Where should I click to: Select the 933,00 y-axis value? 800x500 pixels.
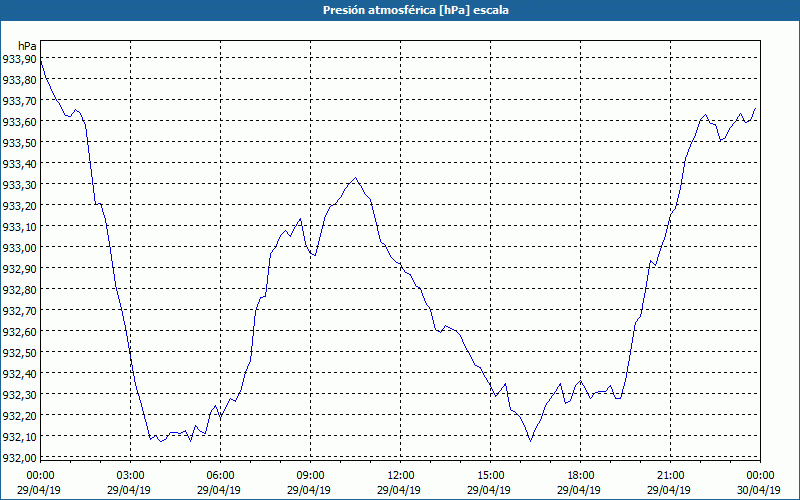[x=19, y=247]
